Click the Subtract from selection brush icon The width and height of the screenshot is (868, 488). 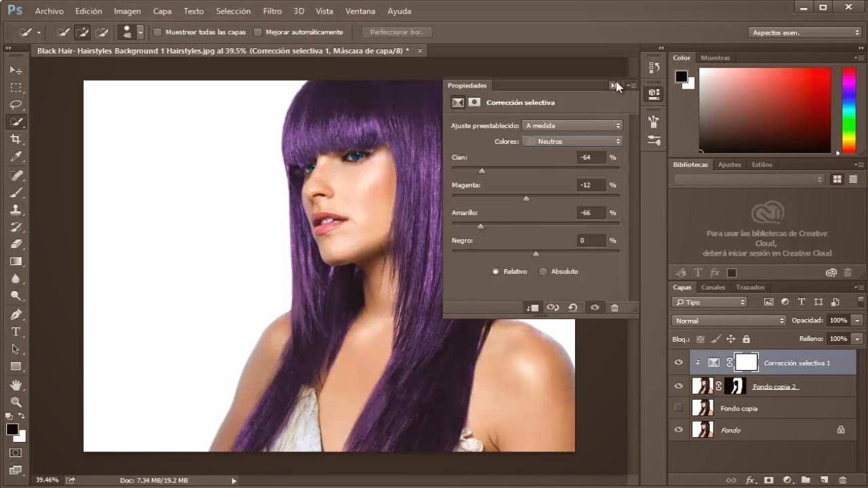click(102, 32)
